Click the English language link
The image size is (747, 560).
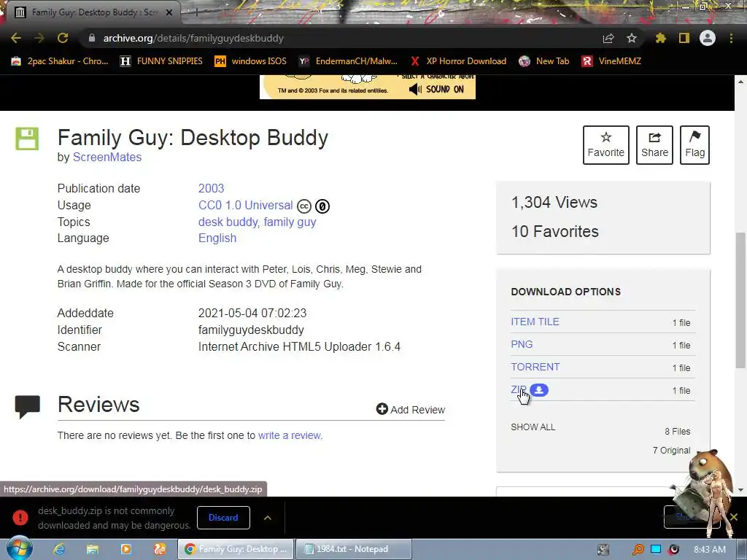click(217, 238)
